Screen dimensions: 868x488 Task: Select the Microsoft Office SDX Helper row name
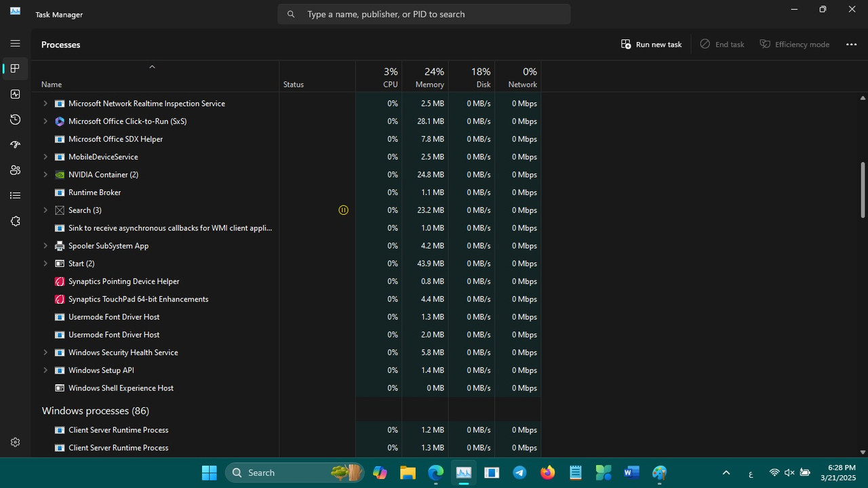coord(115,139)
